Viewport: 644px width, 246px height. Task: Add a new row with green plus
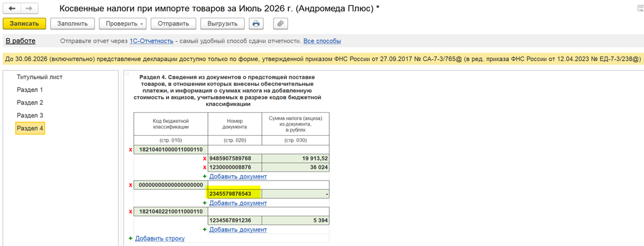tap(131, 238)
